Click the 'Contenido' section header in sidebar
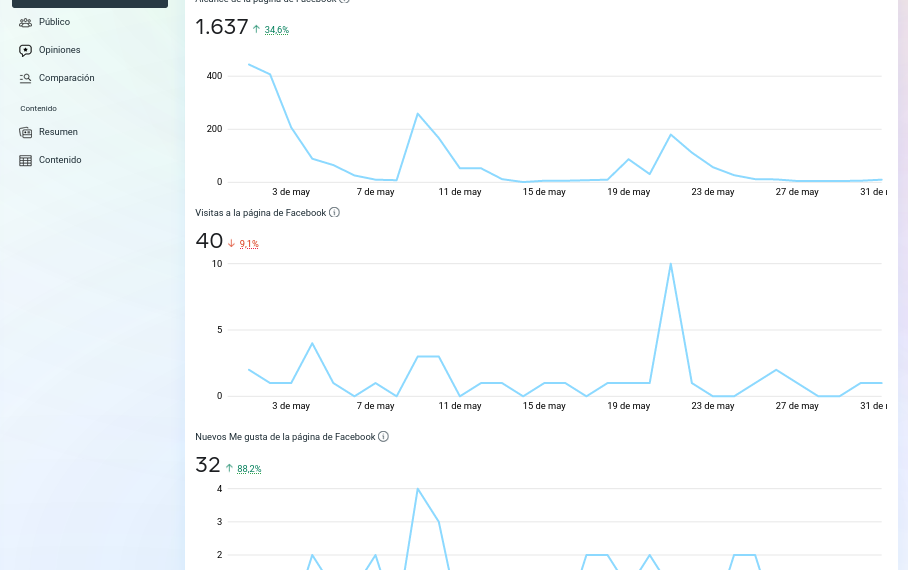Screen dimensions: 908x570 point(38,108)
